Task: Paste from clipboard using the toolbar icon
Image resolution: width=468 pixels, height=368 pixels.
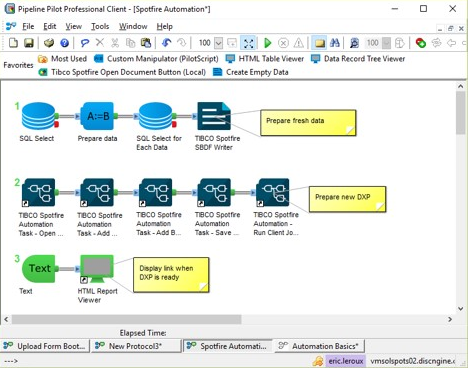Action: click(146, 43)
